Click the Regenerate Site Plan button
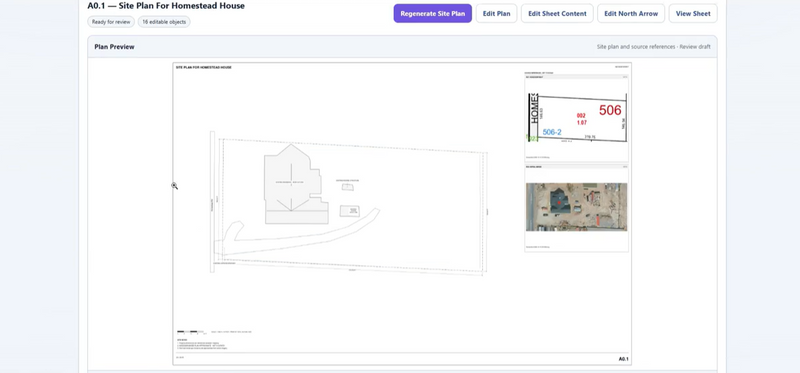Screen dimensions: 800x373 pyautogui.click(x=432, y=14)
